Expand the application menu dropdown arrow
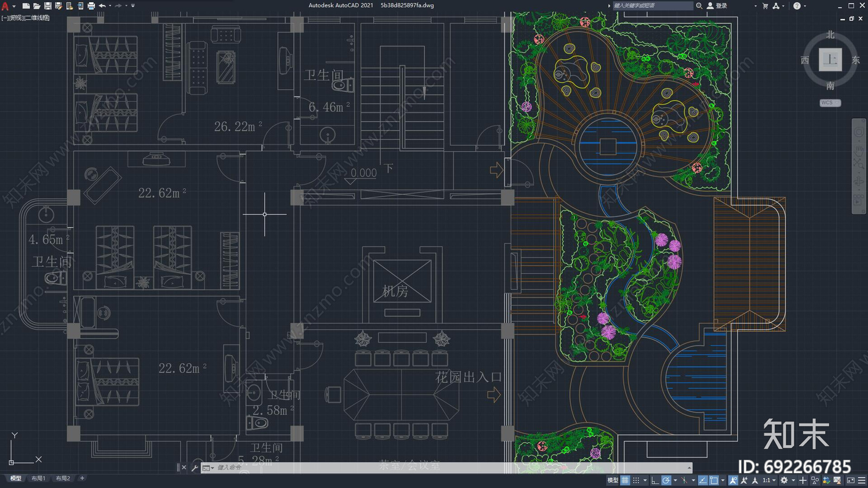The width and height of the screenshot is (868, 488). [14, 6]
